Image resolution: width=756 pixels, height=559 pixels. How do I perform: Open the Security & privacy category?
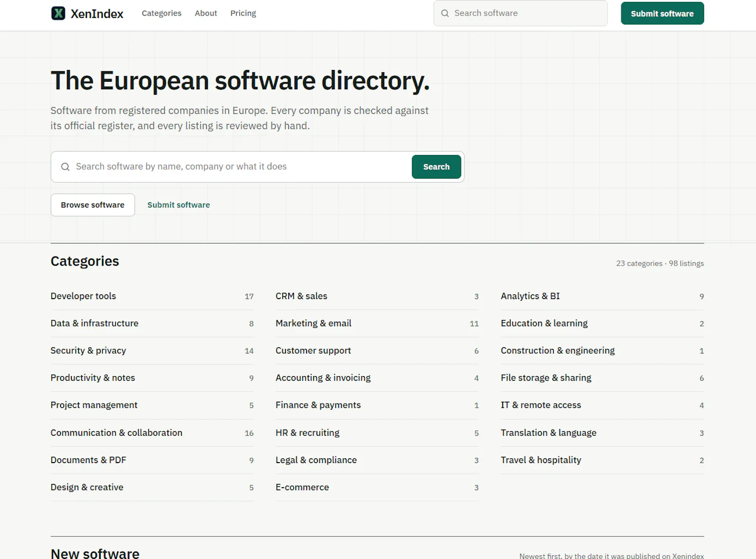[x=152, y=351]
